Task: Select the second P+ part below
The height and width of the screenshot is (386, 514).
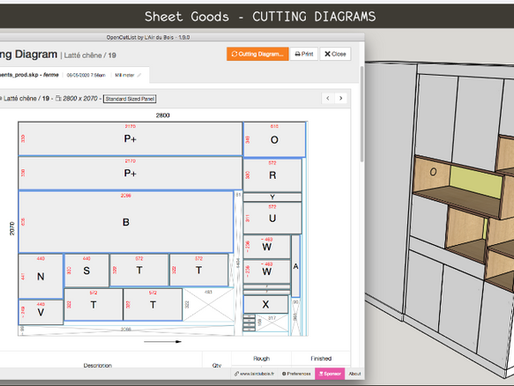Action: [x=130, y=173]
